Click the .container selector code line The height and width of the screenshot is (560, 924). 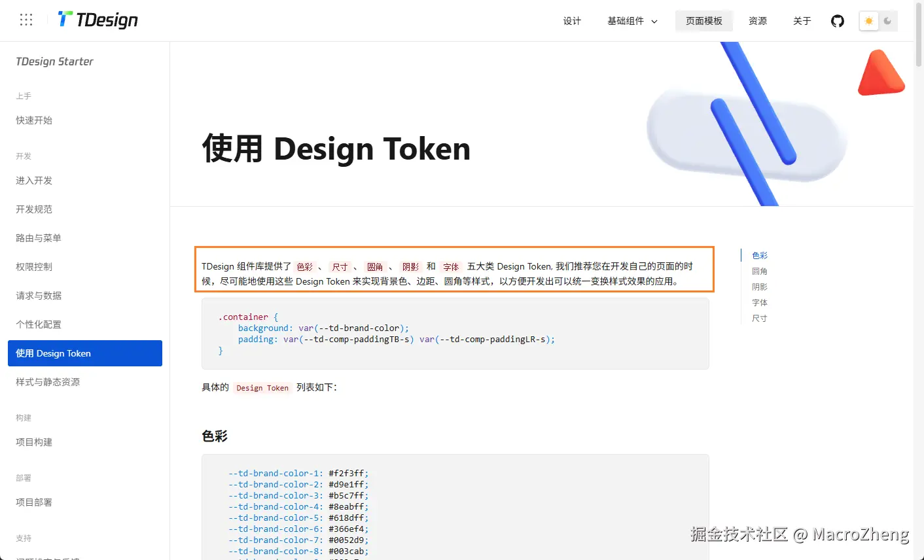(x=248, y=317)
